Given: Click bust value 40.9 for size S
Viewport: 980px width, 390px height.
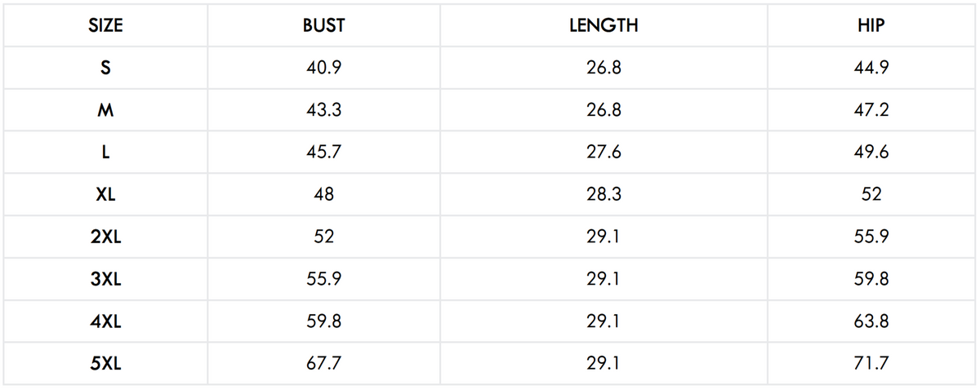Looking at the screenshot, I should click(x=323, y=69).
